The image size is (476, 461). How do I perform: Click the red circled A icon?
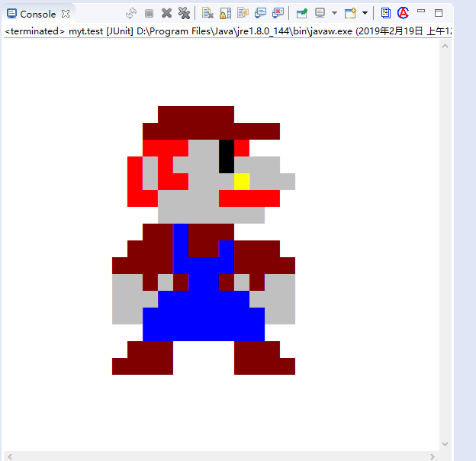coord(403,13)
